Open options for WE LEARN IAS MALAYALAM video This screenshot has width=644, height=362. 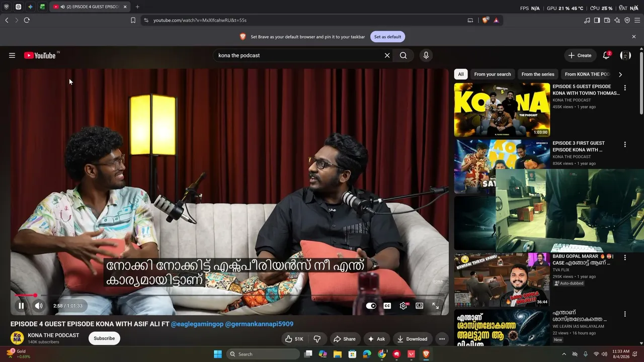(x=625, y=314)
